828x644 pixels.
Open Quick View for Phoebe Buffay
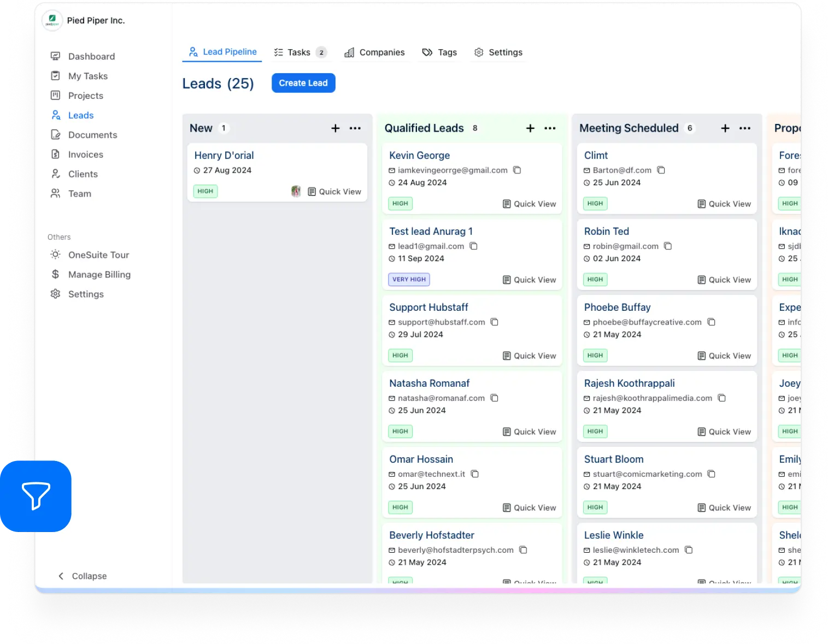coord(724,356)
